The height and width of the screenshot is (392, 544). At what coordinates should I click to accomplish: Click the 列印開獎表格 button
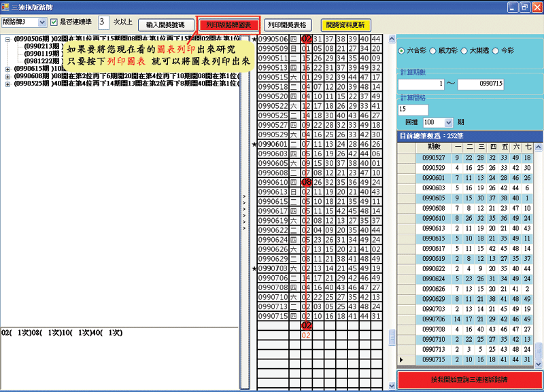tap(289, 24)
